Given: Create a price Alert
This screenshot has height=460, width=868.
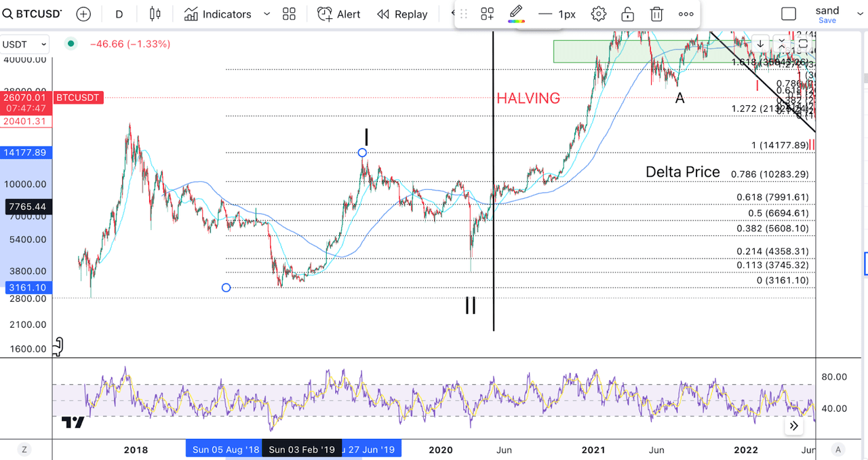Looking at the screenshot, I should click(x=339, y=14).
